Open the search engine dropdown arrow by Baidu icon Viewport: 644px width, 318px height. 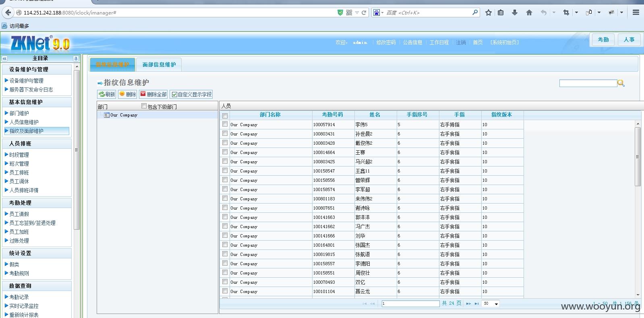pos(382,12)
